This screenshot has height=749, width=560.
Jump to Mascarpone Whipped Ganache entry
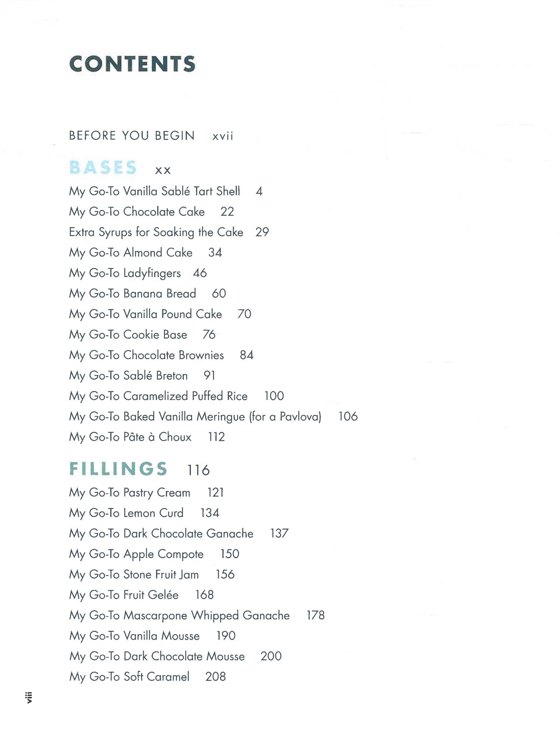(x=179, y=615)
